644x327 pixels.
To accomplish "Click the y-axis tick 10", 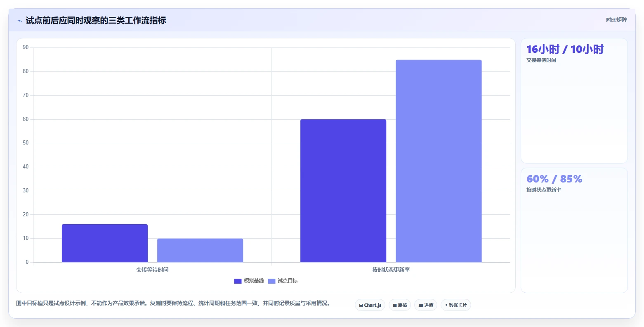I will tap(26, 238).
